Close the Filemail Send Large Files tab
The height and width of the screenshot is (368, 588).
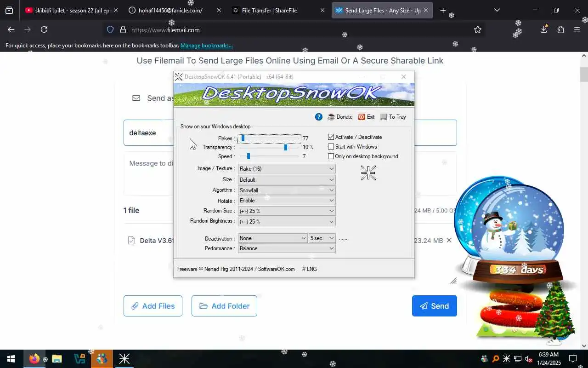coord(426,10)
